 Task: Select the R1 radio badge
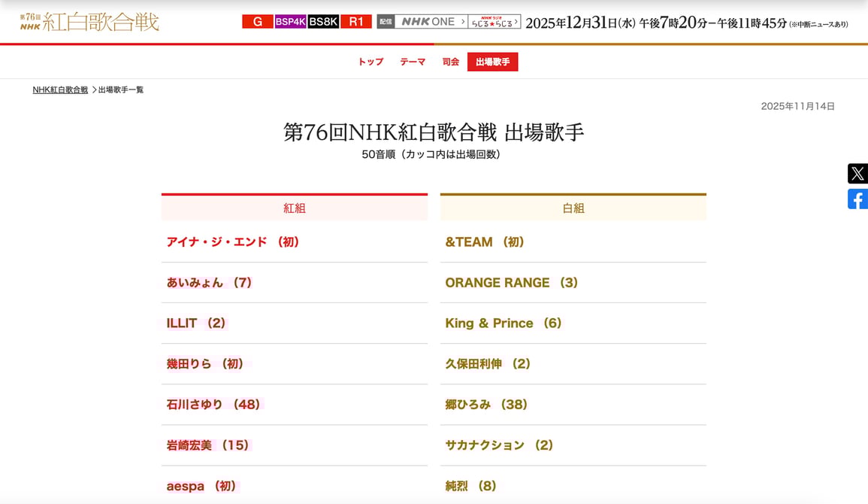click(355, 21)
